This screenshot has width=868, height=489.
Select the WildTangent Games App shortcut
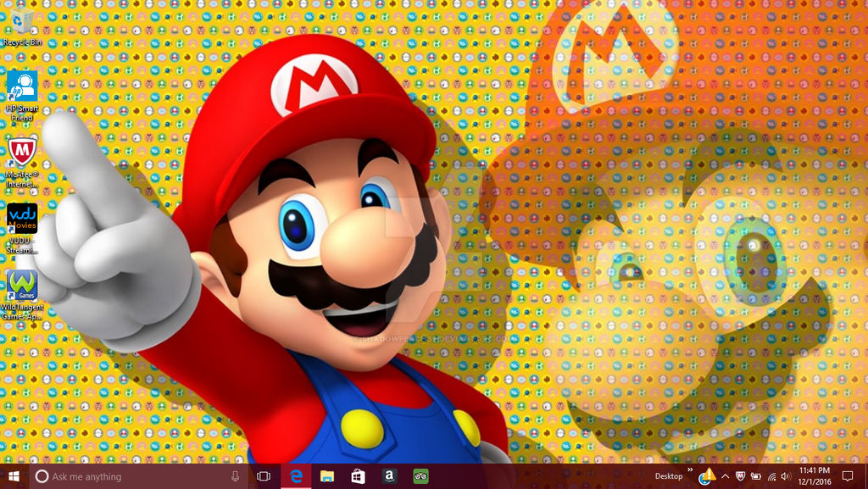point(22,295)
